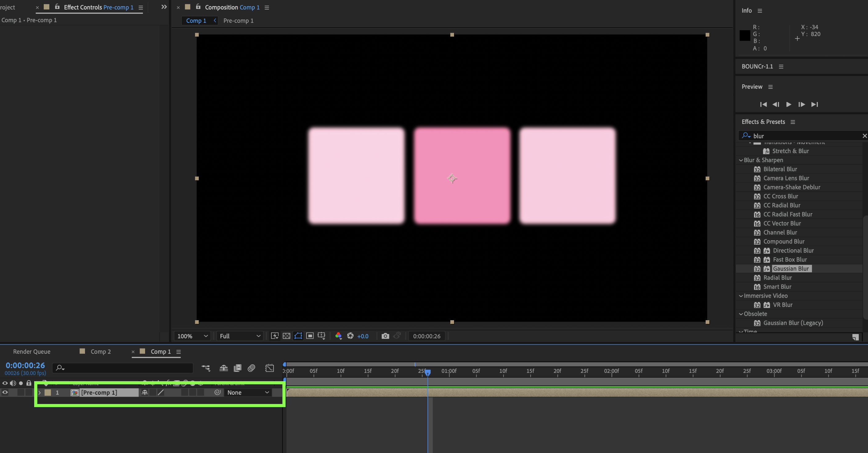Toggle the transparency grid in viewer
Image resolution: width=868 pixels, height=453 pixels.
(286, 336)
